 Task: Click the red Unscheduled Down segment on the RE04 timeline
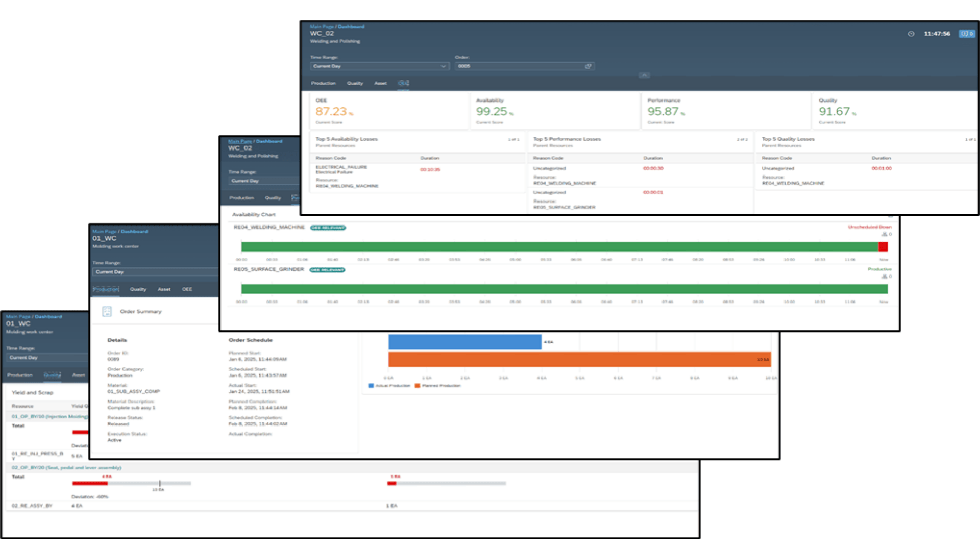click(x=883, y=246)
